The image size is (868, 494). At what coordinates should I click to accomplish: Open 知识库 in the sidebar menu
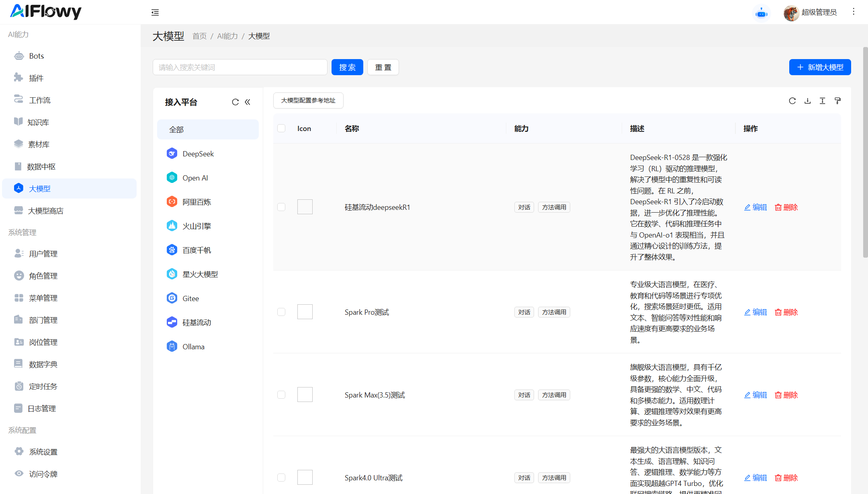[x=38, y=122]
